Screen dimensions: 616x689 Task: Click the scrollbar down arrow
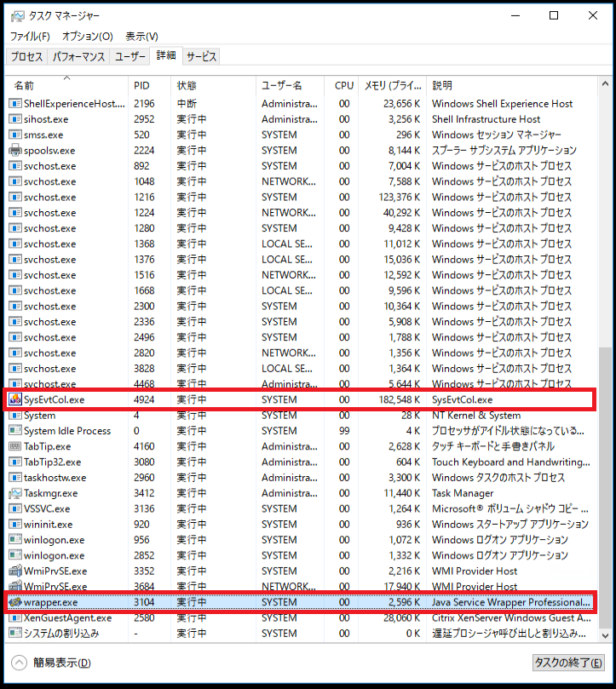pos(606,635)
